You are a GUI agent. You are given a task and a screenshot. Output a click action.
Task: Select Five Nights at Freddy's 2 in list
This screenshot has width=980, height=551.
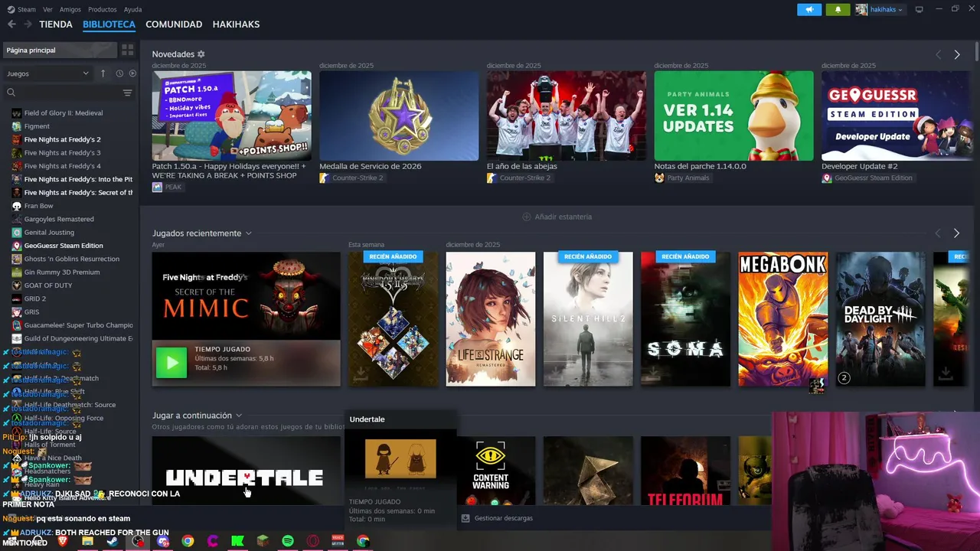tap(62, 139)
